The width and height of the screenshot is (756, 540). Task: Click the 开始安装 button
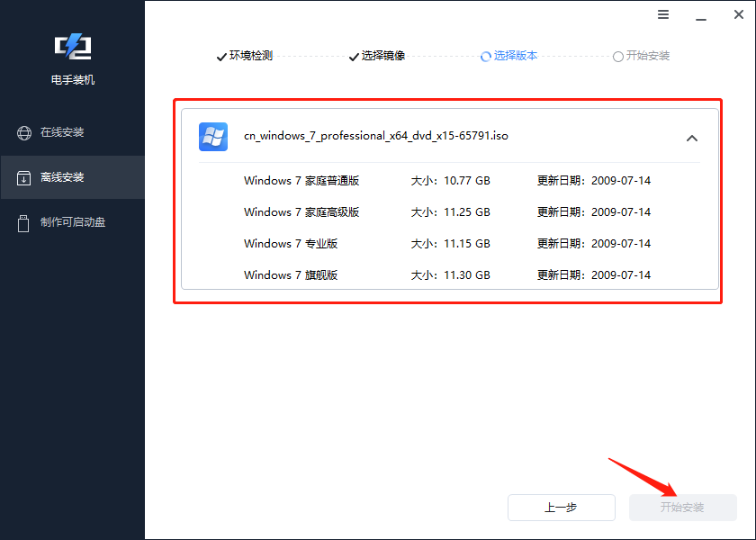(x=683, y=508)
